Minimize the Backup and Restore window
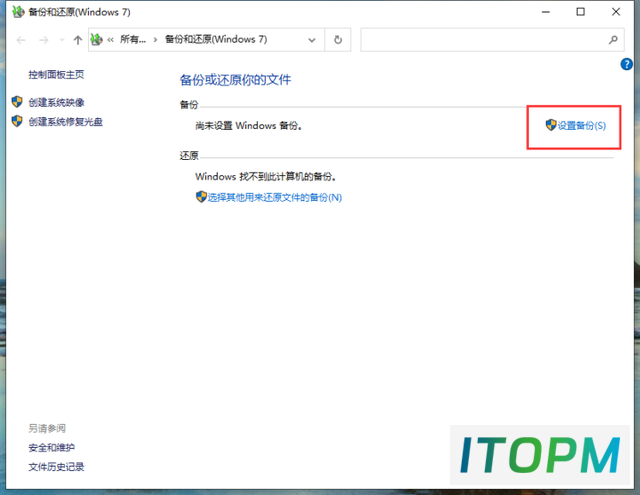The image size is (640, 495). (546, 12)
